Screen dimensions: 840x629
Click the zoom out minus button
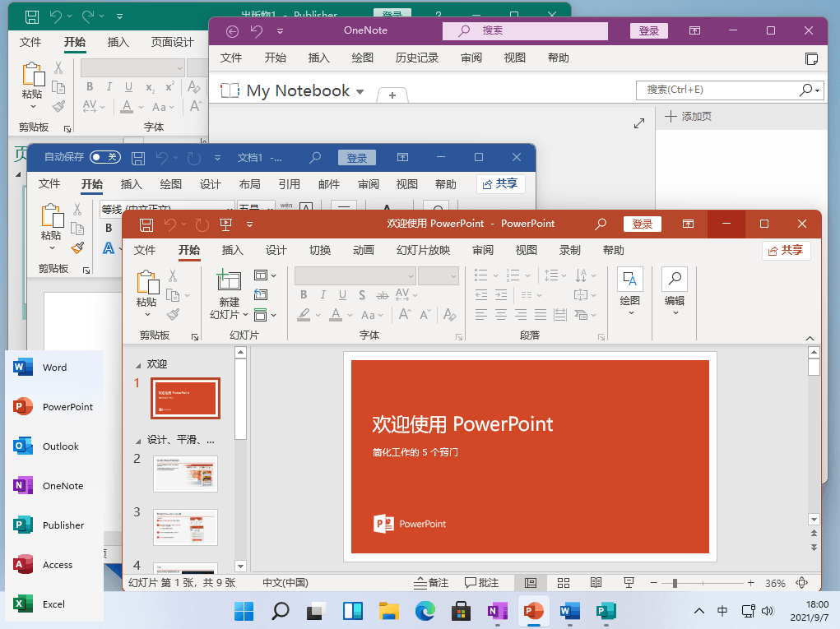(653, 582)
